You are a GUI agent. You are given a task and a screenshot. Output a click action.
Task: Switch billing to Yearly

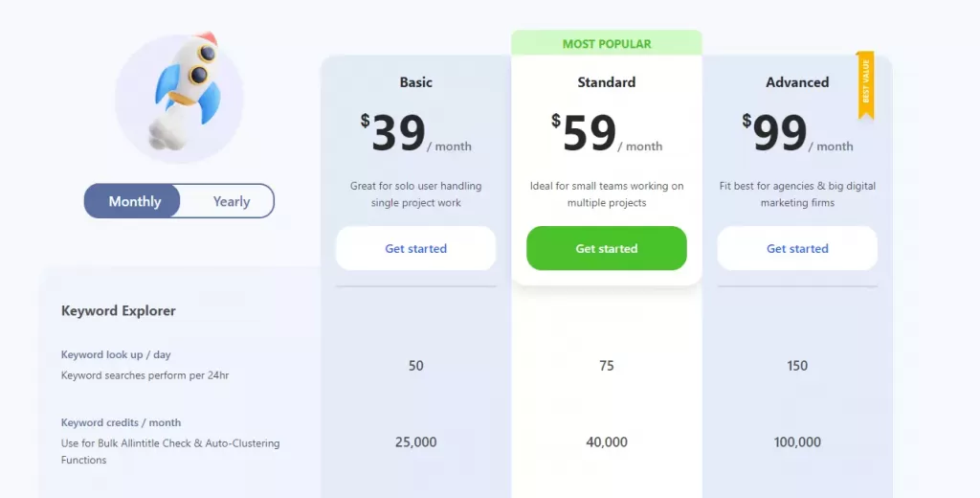coord(232,201)
